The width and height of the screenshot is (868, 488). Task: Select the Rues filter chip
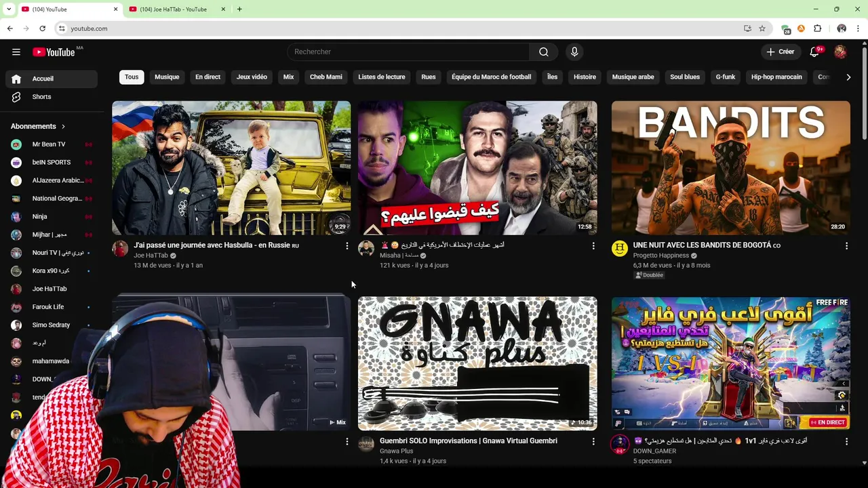coord(429,77)
